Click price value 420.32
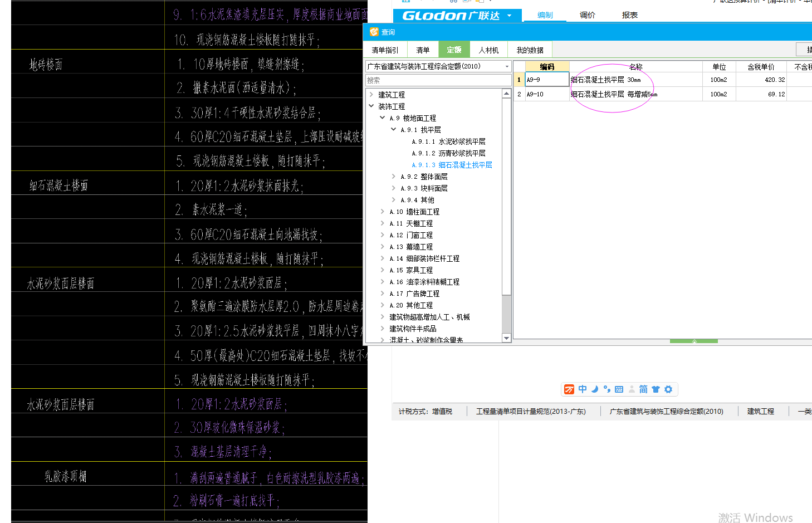812x523 pixels. click(775, 80)
